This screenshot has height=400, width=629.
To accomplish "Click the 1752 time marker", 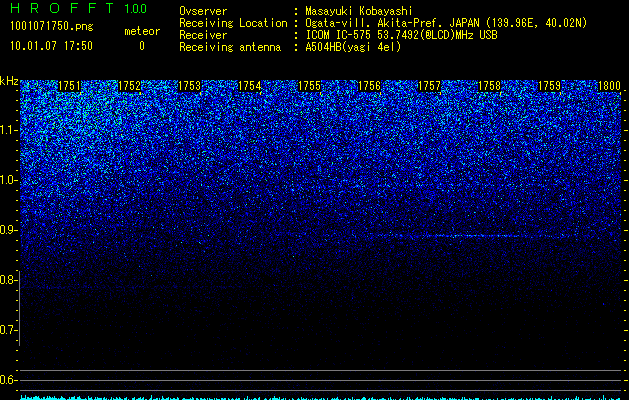I will tap(130, 86).
